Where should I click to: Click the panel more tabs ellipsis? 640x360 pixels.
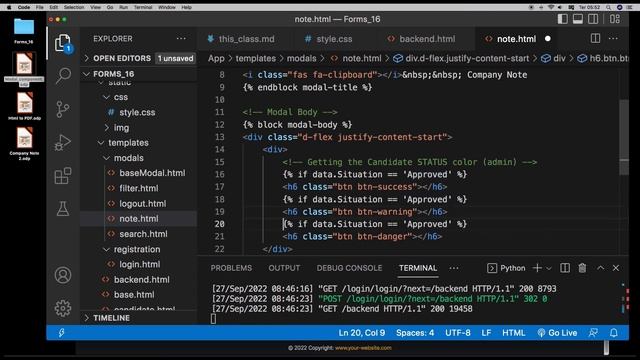pyautogui.click(x=454, y=268)
